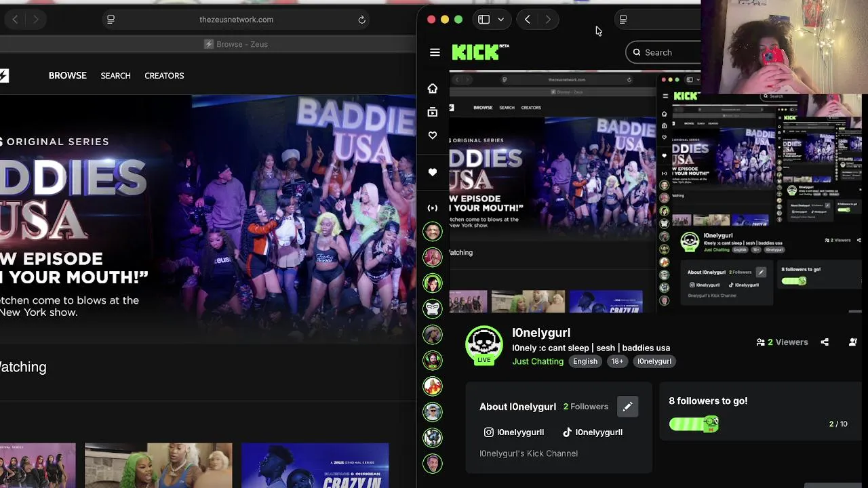
Task: Click the l0nelygurl channel name heading
Action: [541, 333]
